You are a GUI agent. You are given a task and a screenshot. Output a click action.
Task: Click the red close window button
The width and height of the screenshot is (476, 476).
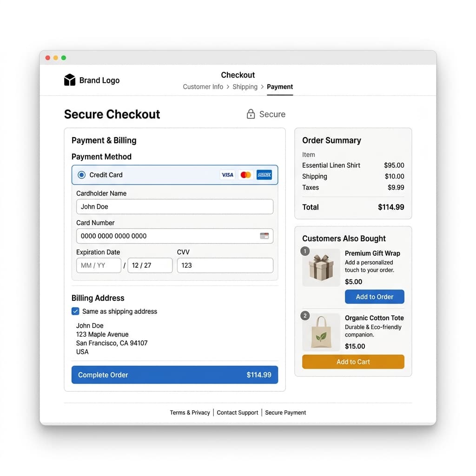[x=48, y=58]
